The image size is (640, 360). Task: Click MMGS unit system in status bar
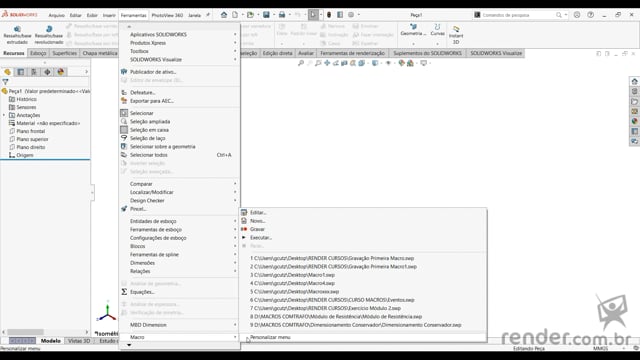pos(600,349)
